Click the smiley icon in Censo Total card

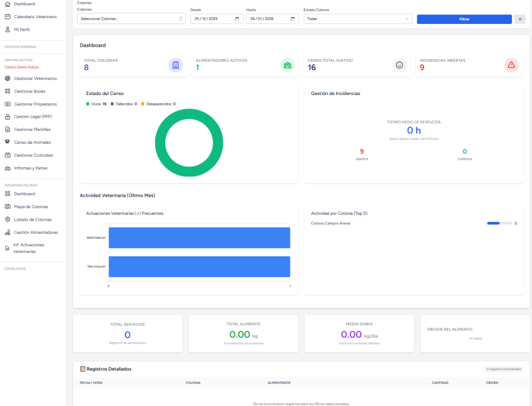[x=400, y=65]
